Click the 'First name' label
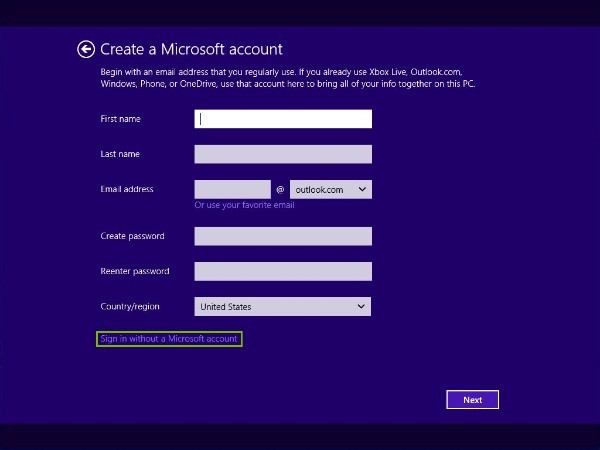The height and width of the screenshot is (450, 600). (x=120, y=119)
